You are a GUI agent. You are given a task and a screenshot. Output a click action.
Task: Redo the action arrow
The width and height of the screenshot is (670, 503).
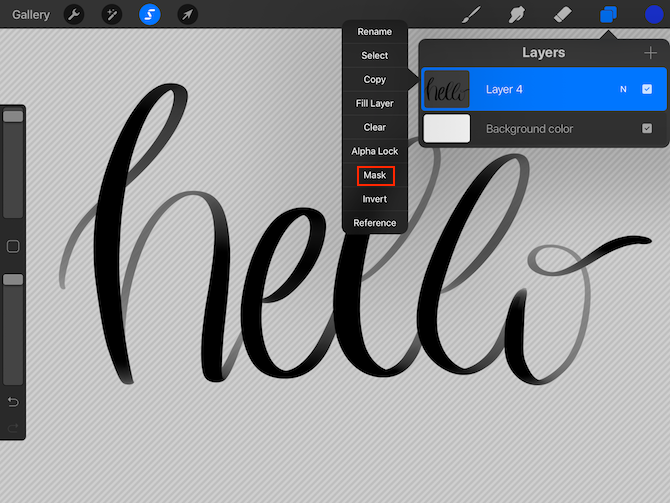coord(13,427)
